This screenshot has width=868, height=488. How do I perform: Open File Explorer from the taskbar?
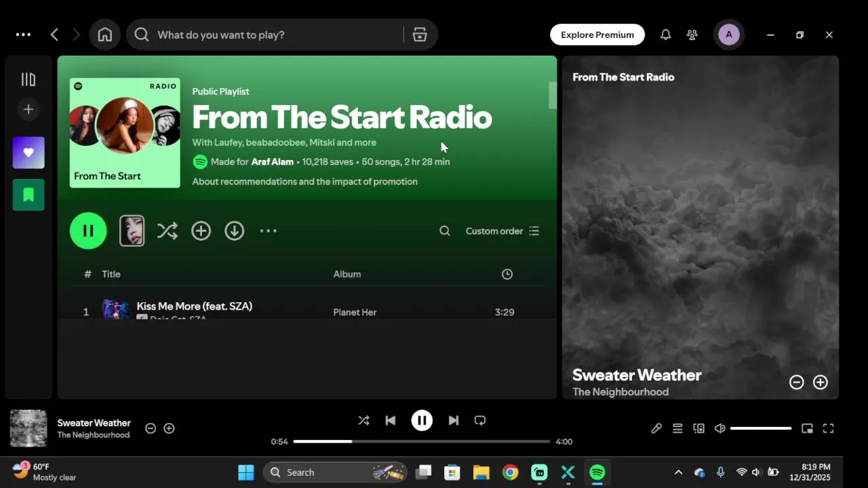pyautogui.click(x=481, y=472)
